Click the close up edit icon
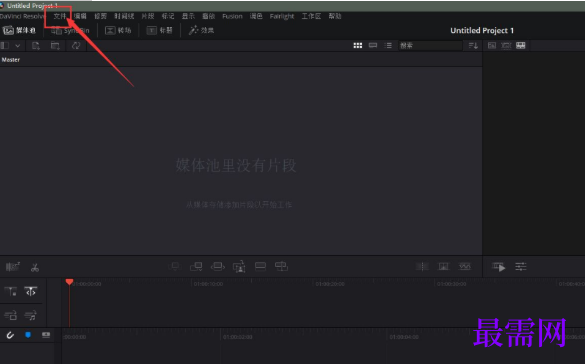585x364 pixels. click(x=239, y=266)
